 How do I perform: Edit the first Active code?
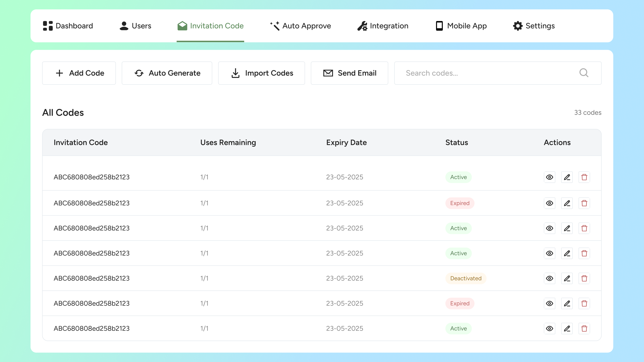pyautogui.click(x=567, y=177)
